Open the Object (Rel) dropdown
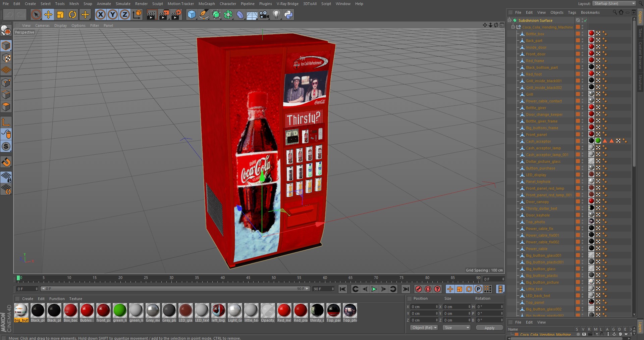 coord(424,328)
